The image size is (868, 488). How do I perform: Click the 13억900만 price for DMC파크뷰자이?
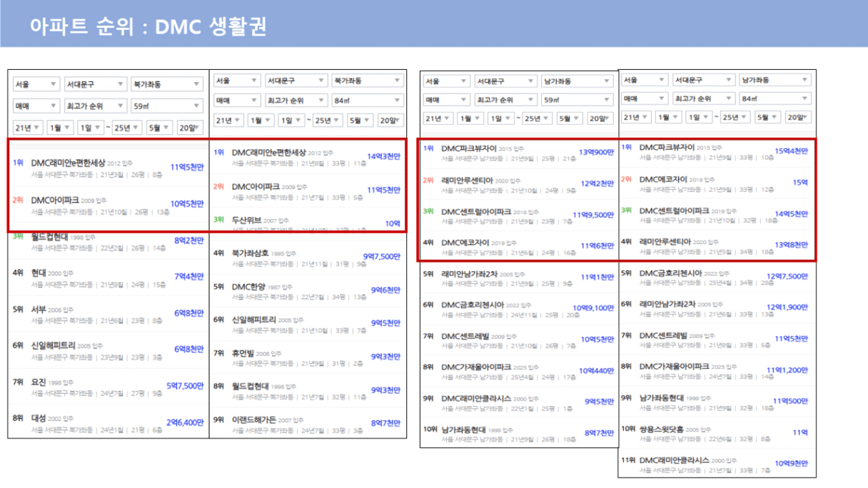pyautogui.click(x=596, y=152)
